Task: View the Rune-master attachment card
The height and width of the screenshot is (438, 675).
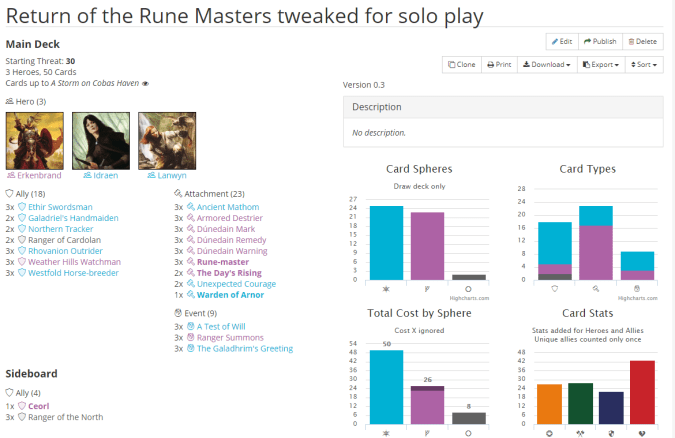Action: pyautogui.click(x=223, y=262)
